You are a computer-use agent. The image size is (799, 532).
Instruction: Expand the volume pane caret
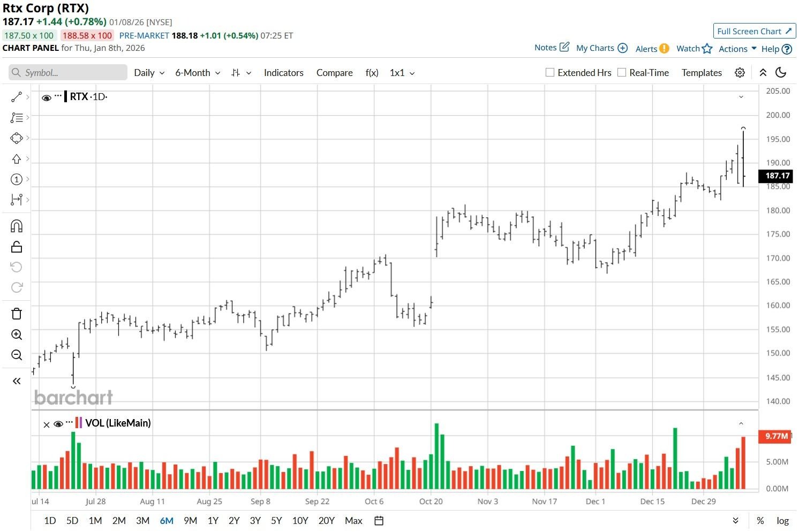(x=741, y=423)
